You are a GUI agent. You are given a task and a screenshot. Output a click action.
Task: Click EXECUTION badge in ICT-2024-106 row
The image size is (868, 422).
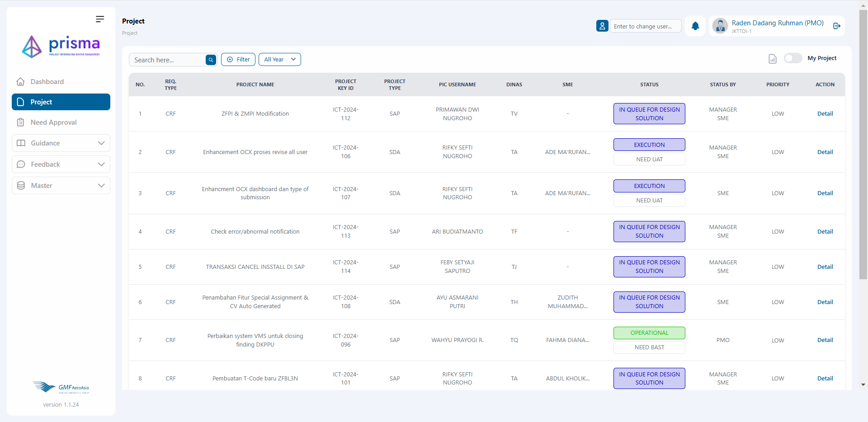[x=649, y=145]
